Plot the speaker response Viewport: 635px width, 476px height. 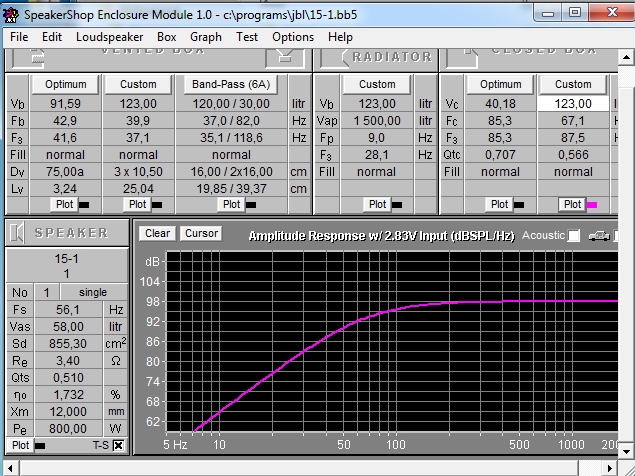click(x=20, y=445)
